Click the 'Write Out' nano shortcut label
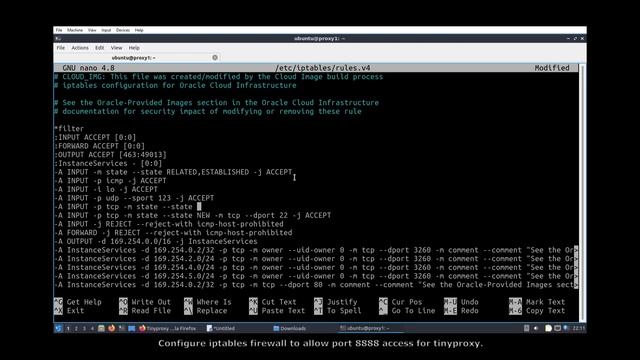Image resolution: width=640 pixels, height=360 pixels. pos(151,302)
